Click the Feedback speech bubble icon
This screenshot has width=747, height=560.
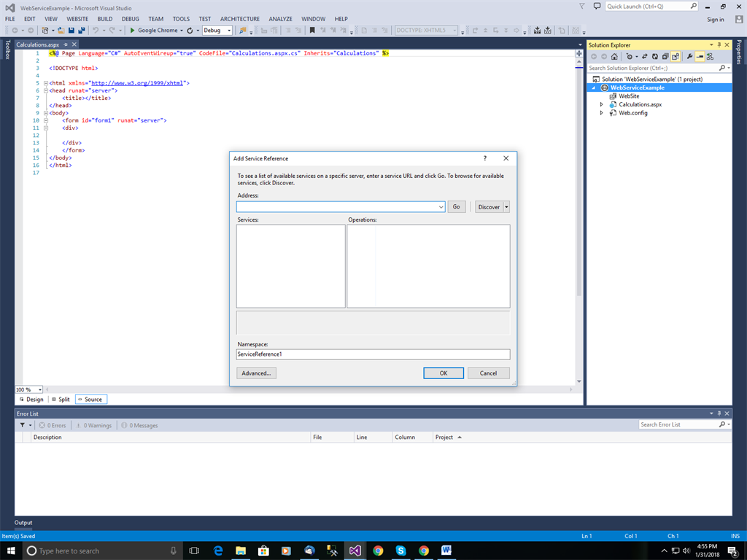[x=597, y=6]
